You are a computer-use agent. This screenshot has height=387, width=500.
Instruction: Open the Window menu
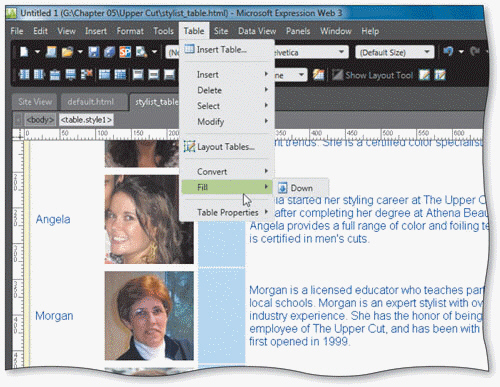coord(336,31)
